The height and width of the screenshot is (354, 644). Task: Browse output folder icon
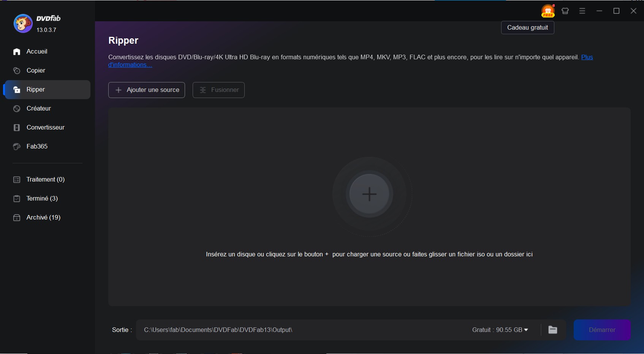pyautogui.click(x=553, y=330)
